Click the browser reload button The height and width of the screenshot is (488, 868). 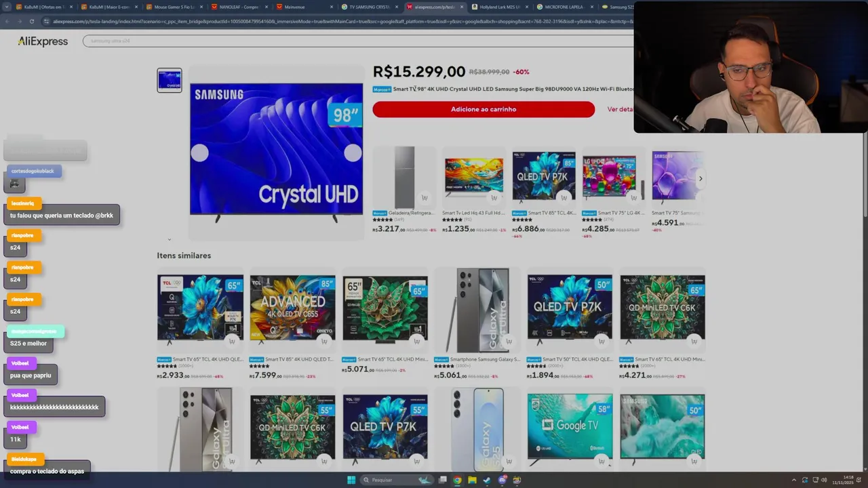pos(33,21)
